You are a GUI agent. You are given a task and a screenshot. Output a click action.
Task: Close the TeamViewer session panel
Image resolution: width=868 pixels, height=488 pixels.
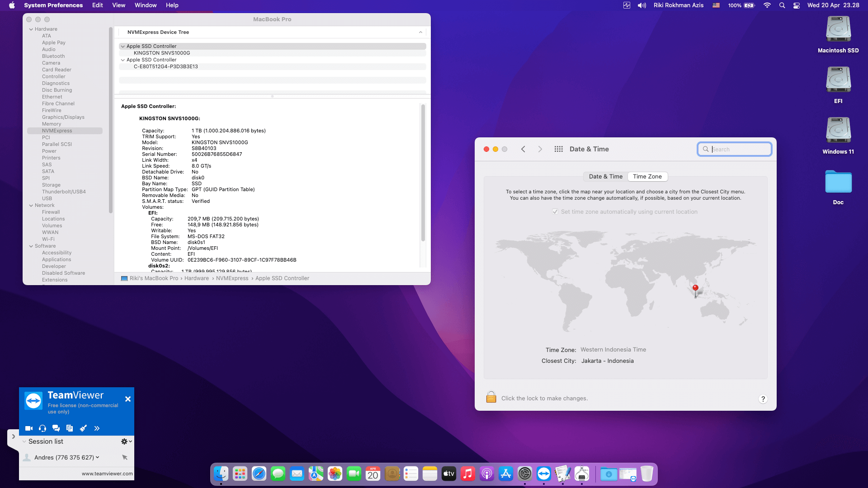click(x=128, y=399)
